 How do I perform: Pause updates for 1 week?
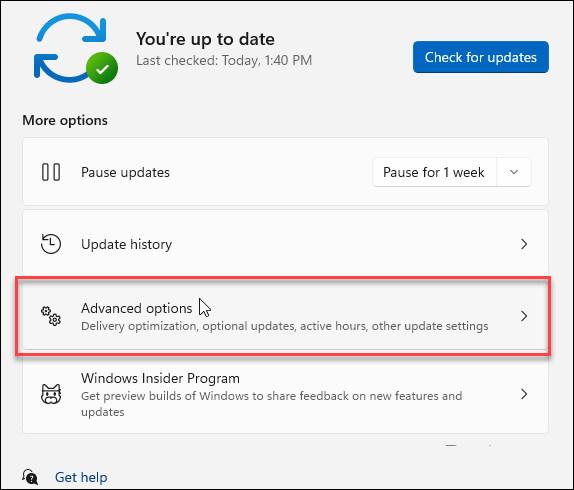(434, 172)
